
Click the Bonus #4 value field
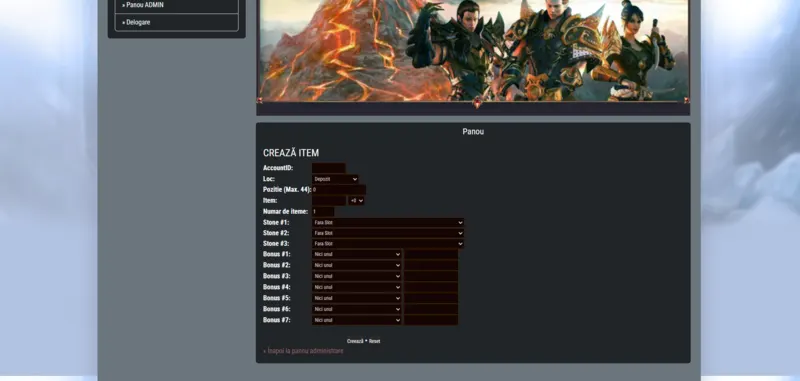tap(431, 287)
